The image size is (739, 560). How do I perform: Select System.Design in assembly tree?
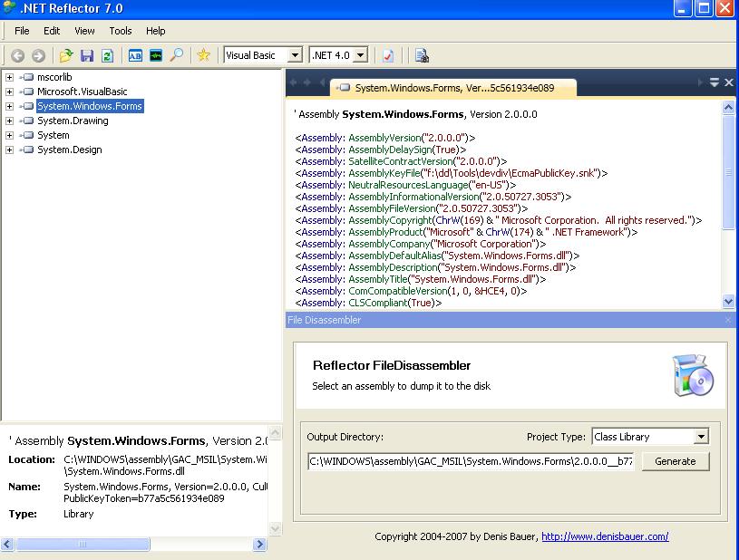point(69,150)
